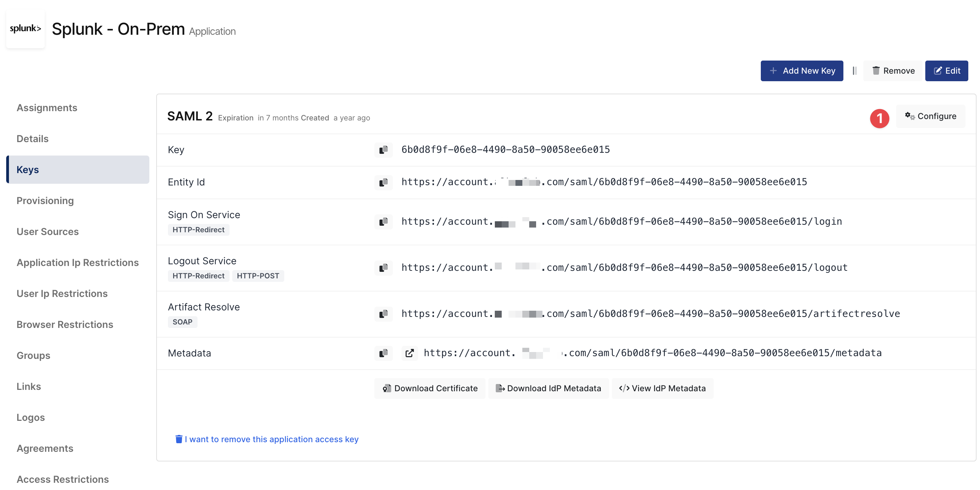
Task: Click the red number 1 badge
Action: (x=879, y=118)
